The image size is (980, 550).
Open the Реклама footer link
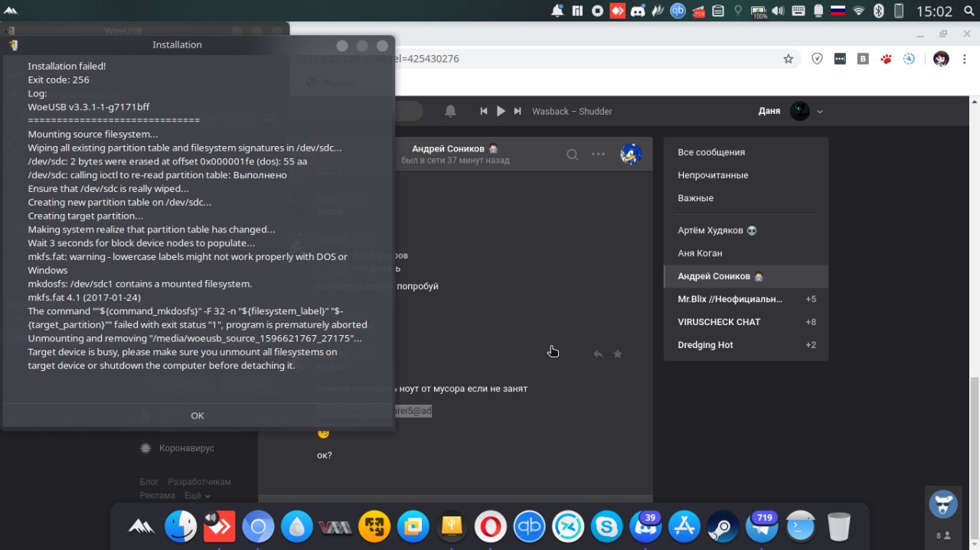click(x=158, y=496)
